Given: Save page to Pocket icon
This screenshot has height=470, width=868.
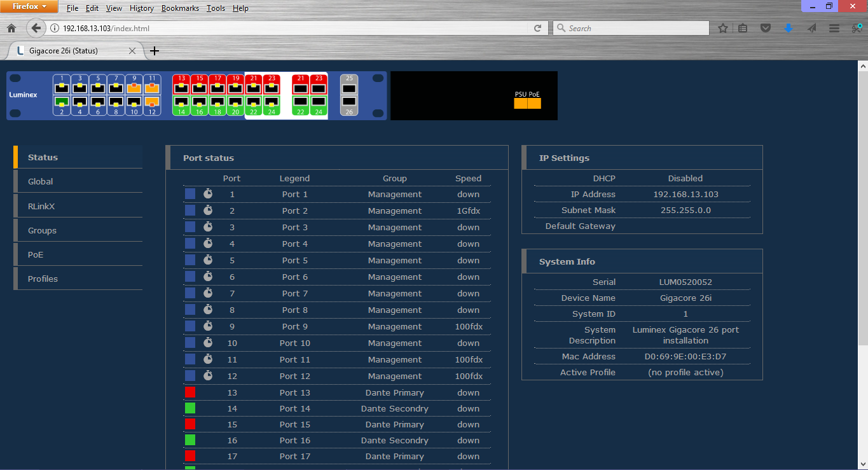Looking at the screenshot, I should click(766, 28).
